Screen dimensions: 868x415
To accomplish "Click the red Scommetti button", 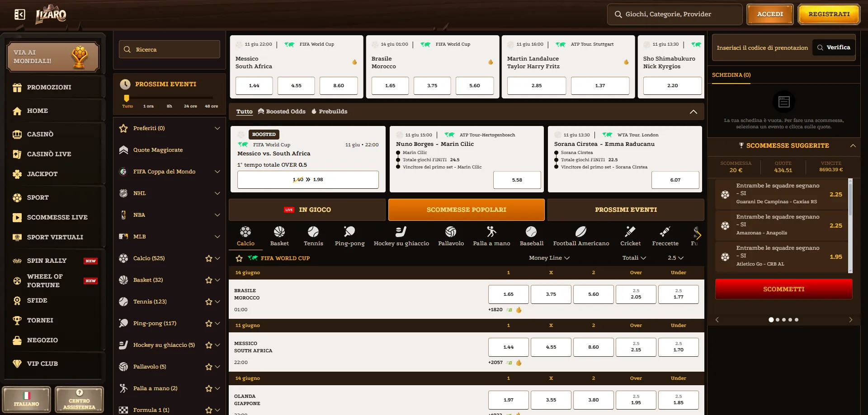I will pyautogui.click(x=783, y=289).
